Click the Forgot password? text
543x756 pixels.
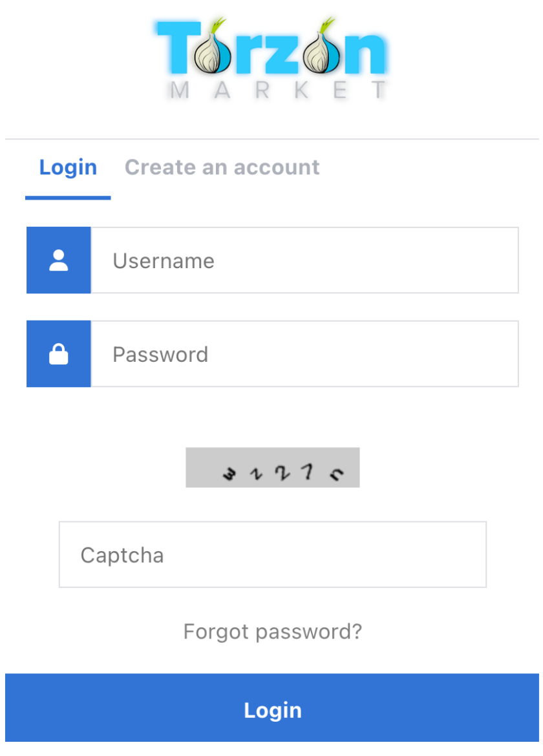272,631
